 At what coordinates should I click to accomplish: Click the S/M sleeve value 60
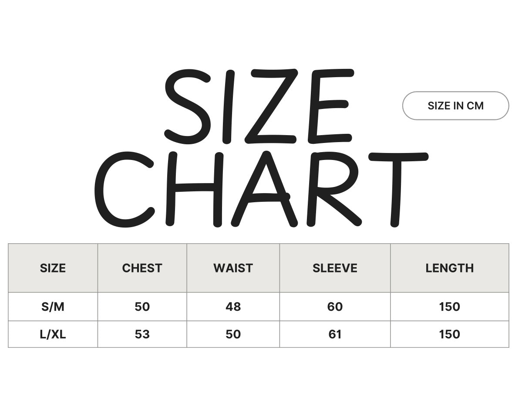[335, 307]
